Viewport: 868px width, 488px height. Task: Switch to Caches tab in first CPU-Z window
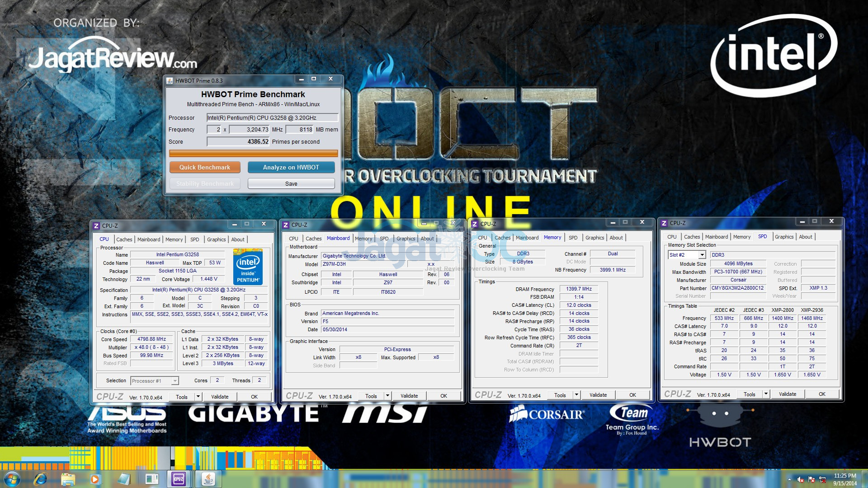click(124, 239)
